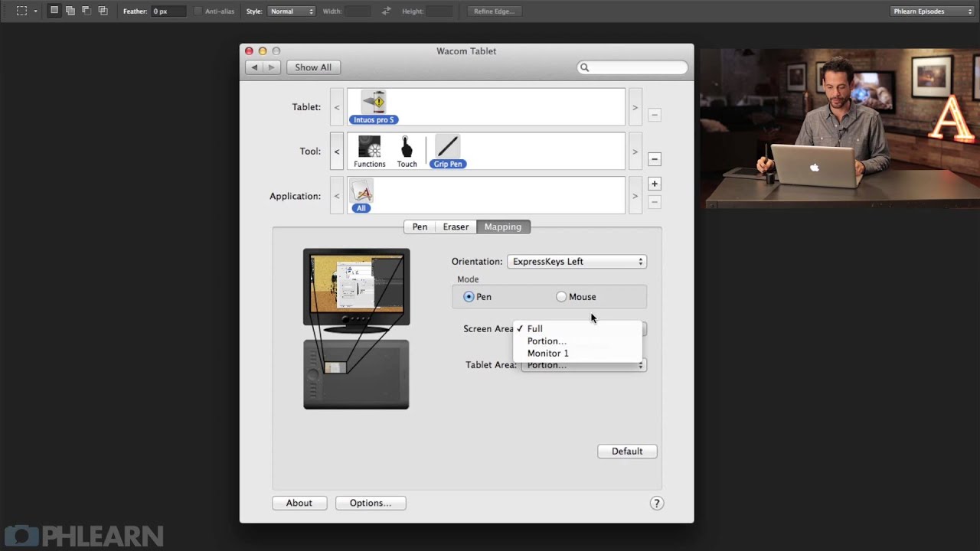The width and height of the screenshot is (980, 551).
Task: Click the swap width and height icon
Action: click(387, 11)
